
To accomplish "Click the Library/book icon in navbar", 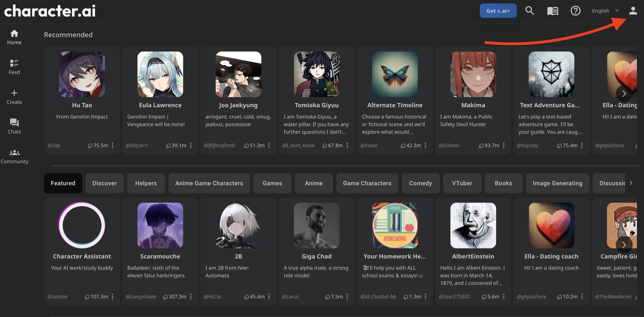I will tap(553, 10).
